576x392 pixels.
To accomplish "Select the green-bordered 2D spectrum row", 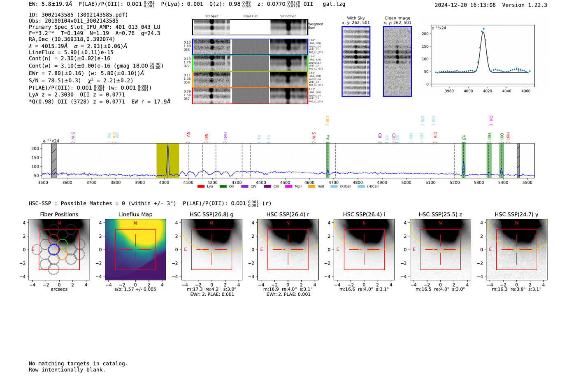I will click(x=250, y=63).
